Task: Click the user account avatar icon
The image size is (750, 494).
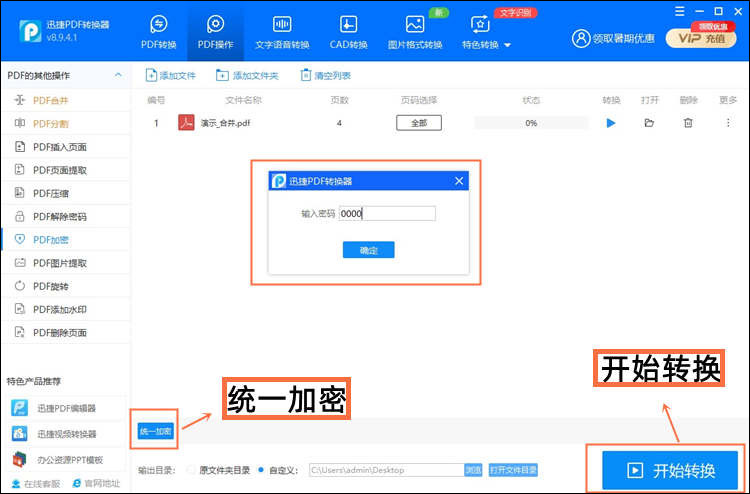Action: click(x=581, y=39)
